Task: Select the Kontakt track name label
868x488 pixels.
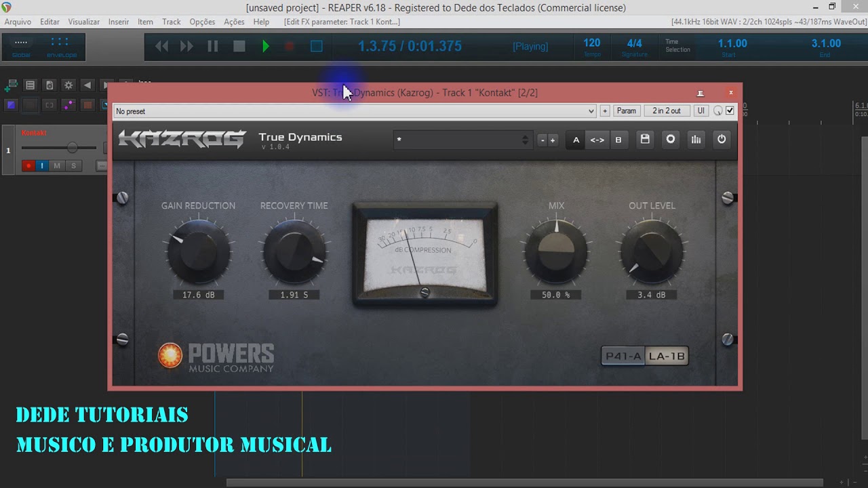Action: [34, 133]
